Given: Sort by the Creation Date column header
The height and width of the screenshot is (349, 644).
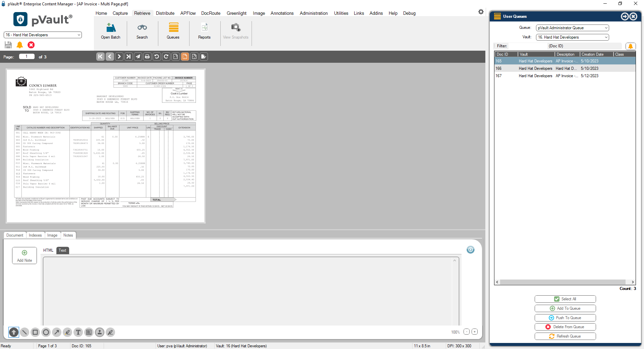Looking at the screenshot, I should pyautogui.click(x=596, y=54).
